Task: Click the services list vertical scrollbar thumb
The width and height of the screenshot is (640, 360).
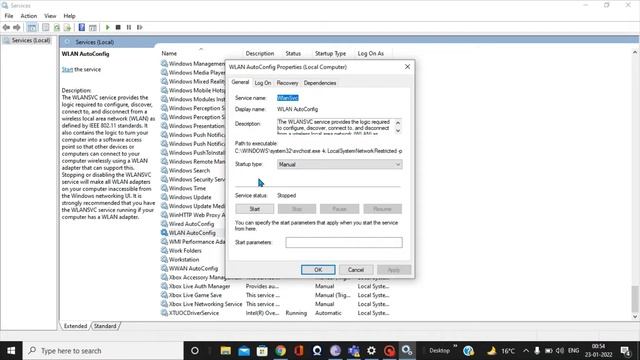Action: click(635, 298)
